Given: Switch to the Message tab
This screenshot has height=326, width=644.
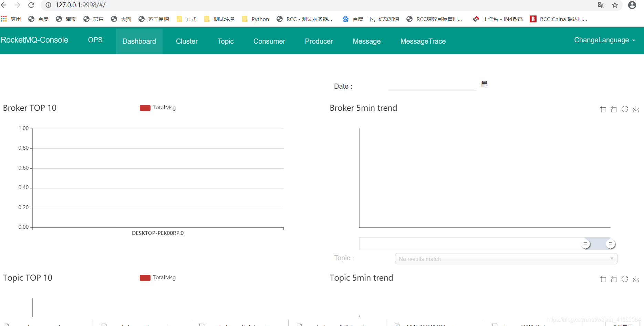Looking at the screenshot, I should point(367,41).
